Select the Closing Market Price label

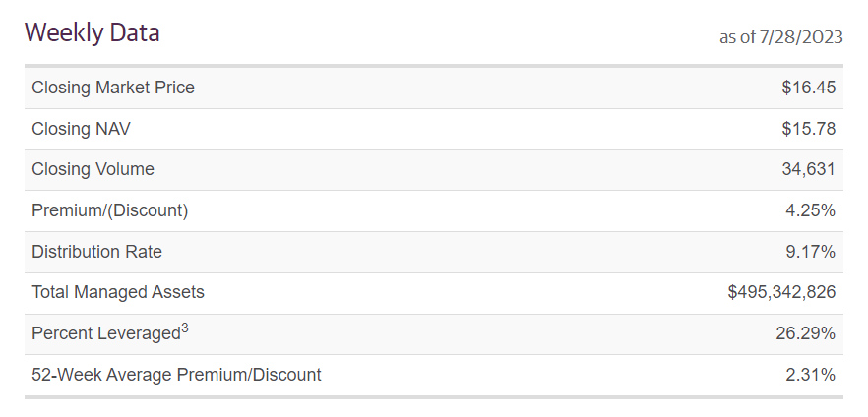pyautogui.click(x=113, y=88)
